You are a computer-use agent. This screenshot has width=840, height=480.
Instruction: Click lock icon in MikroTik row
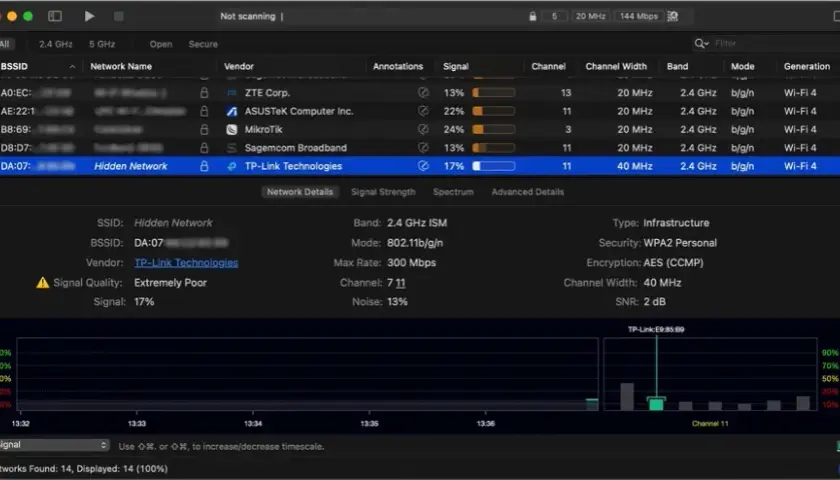(204, 129)
